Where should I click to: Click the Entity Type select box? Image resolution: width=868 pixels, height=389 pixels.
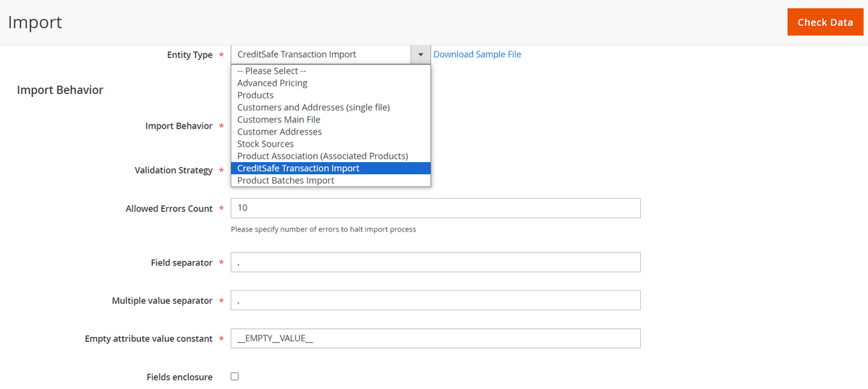[x=320, y=55]
